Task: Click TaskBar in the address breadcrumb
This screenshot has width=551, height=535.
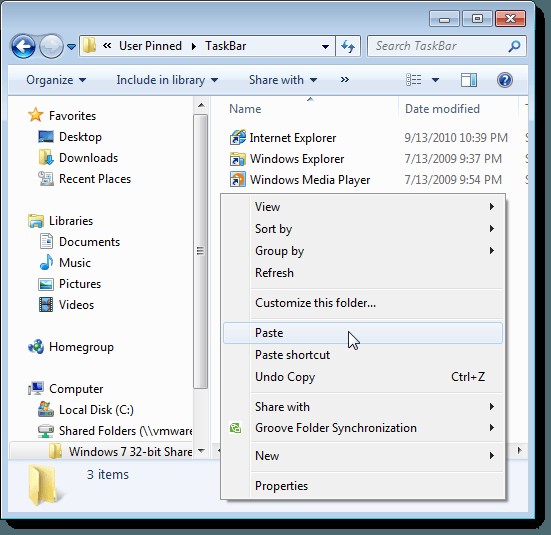Action: (x=226, y=46)
